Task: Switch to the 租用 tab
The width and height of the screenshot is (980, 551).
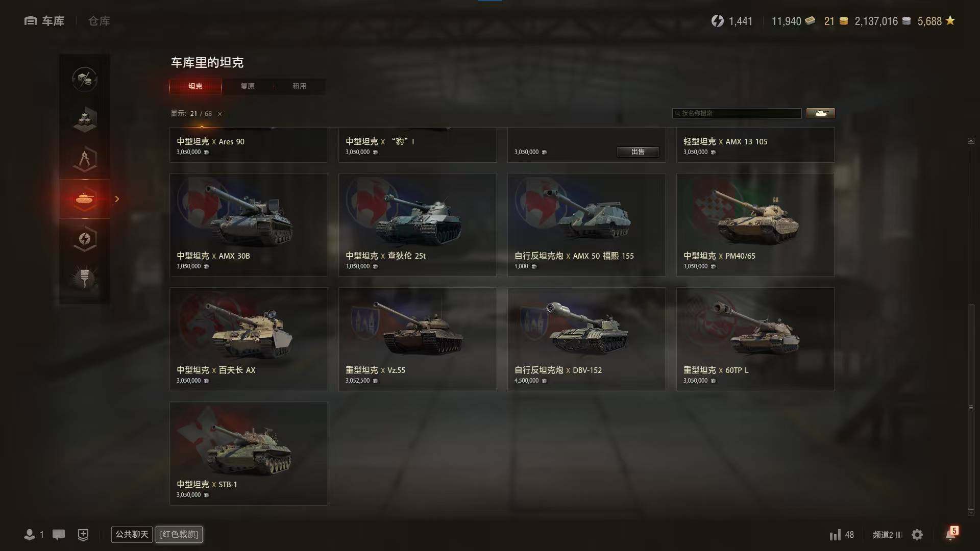Action: [x=300, y=86]
